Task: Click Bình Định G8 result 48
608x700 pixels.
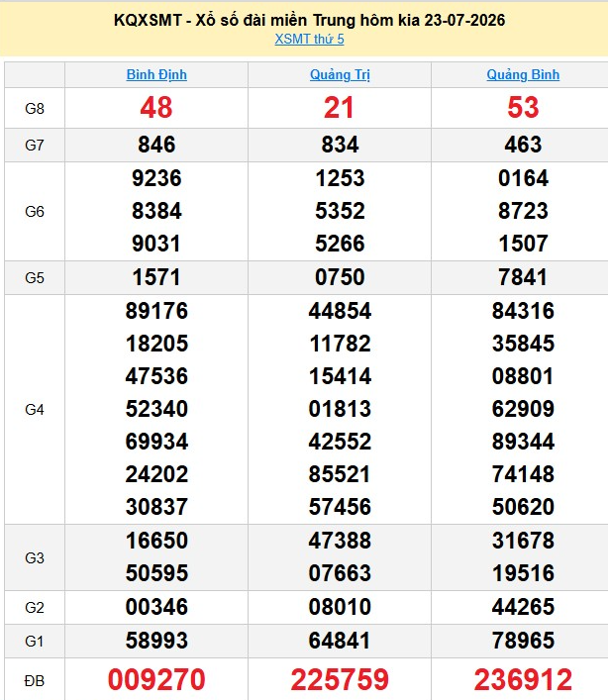Action: (x=156, y=108)
